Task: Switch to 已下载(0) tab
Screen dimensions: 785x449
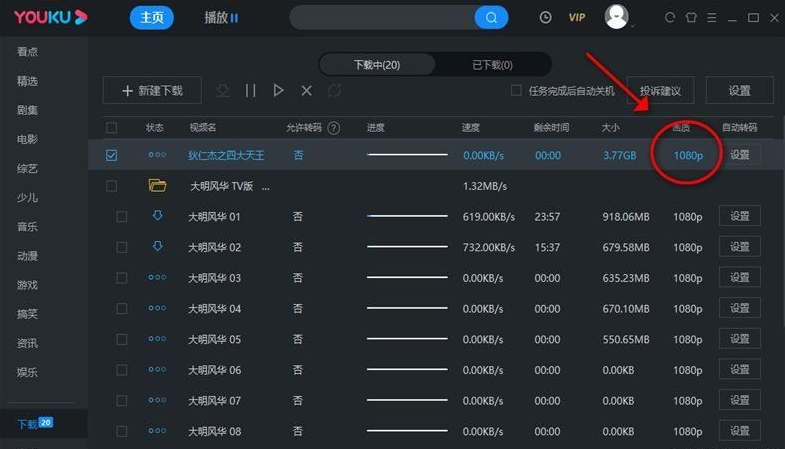Action: pyautogui.click(x=493, y=65)
